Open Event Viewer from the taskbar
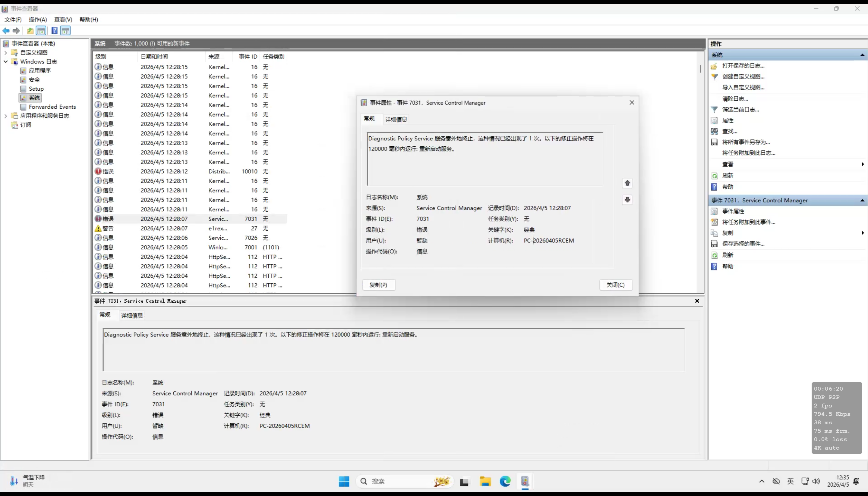The image size is (868, 496). pyautogui.click(x=525, y=481)
